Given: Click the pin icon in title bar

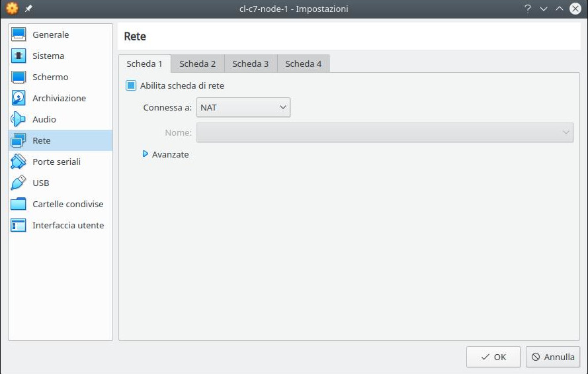Looking at the screenshot, I should coord(28,9).
